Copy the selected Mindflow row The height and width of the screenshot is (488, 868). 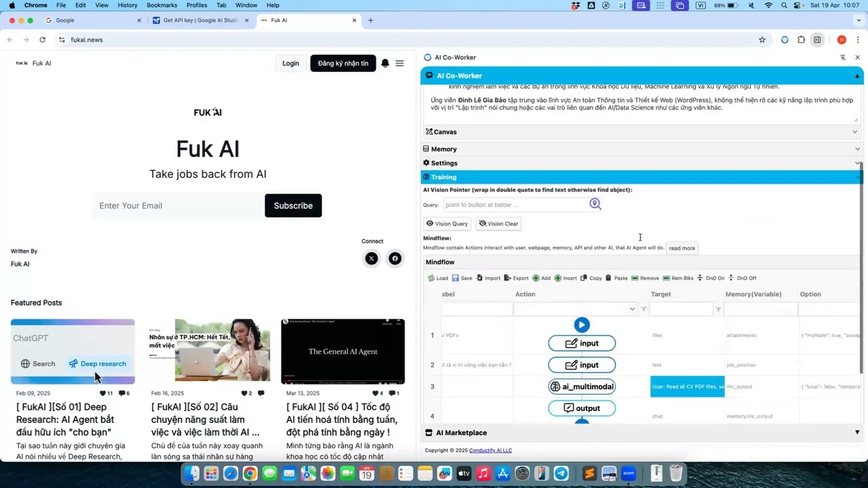pos(591,278)
